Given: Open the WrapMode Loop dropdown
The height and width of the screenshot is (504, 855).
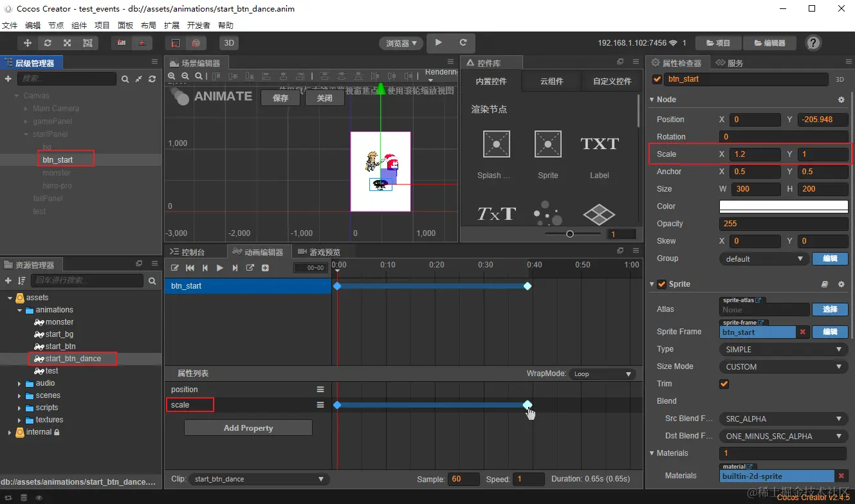Looking at the screenshot, I should click(x=602, y=374).
